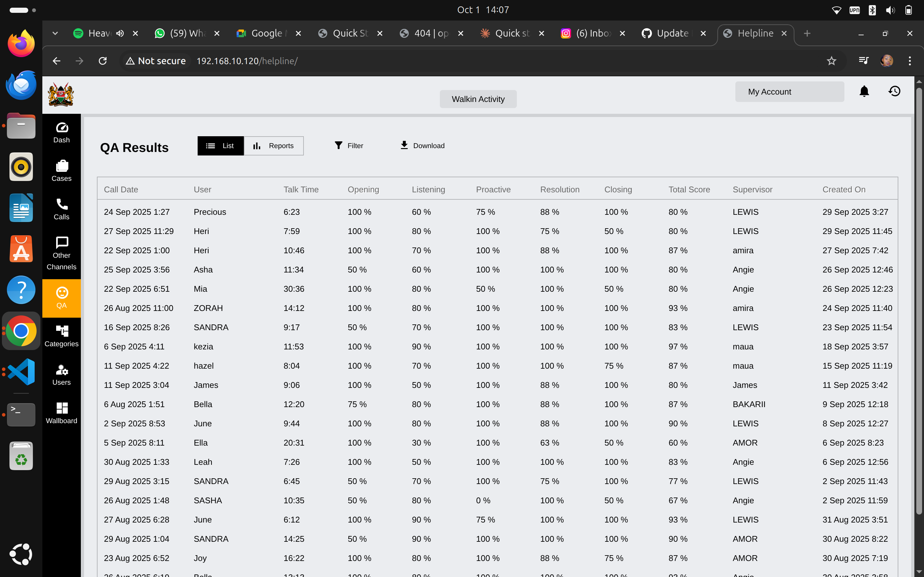
Task: Bookmark the page with the star
Action: coord(832,61)
